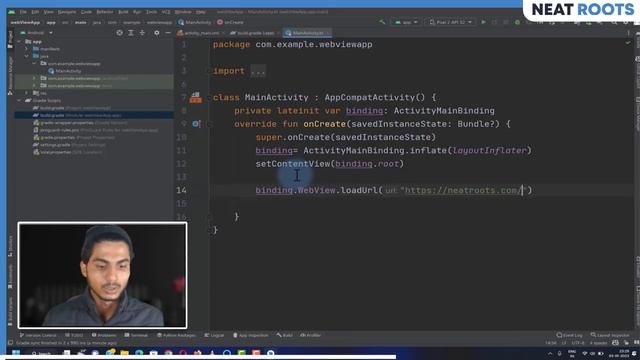Select build.gradle (Project) file
The width and height of the screenshot is (640, 360).
72,108
